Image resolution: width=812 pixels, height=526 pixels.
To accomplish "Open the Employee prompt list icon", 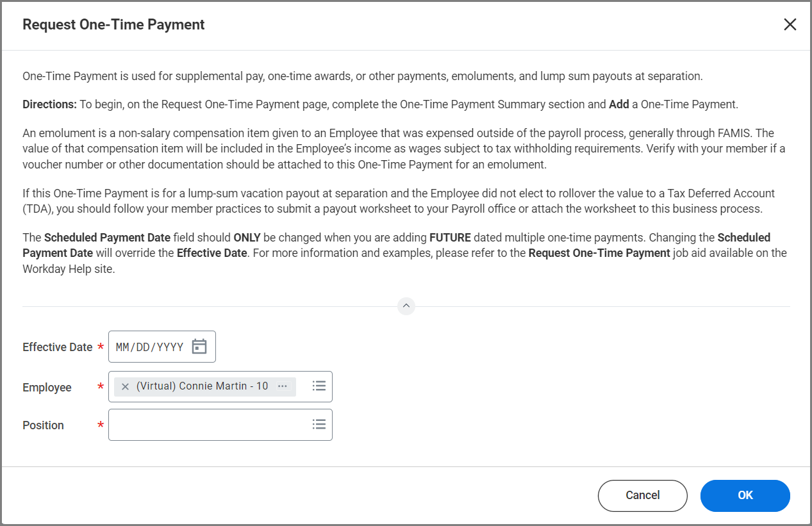I will (x=319, y=386).
